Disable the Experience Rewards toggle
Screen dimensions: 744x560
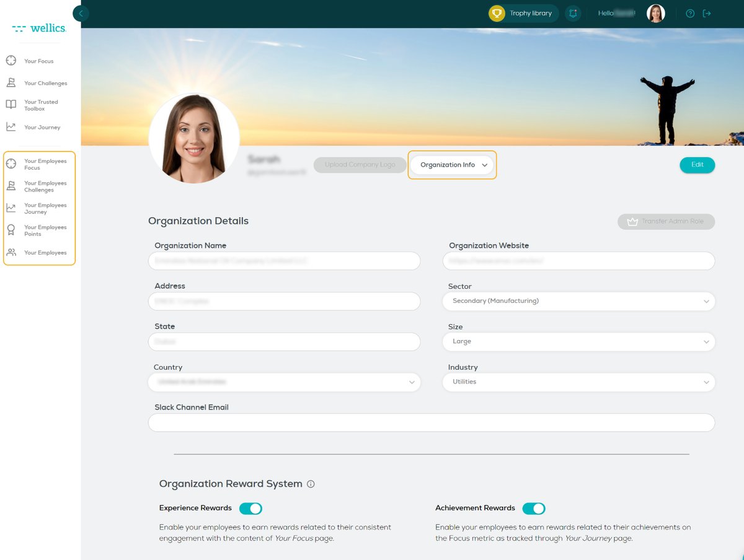[x=250, y=507]
